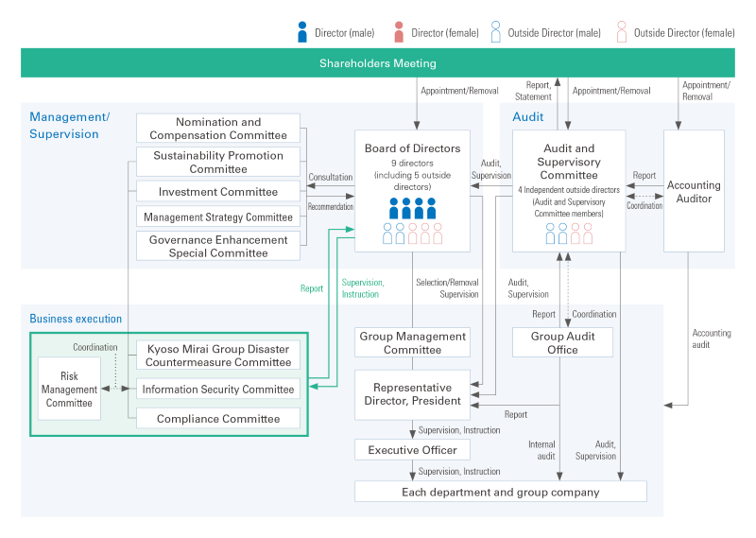This screenshot has height=538, width=756.
Task: Open the Sustainability Promotion Committee box
Action: click(218, 162)
